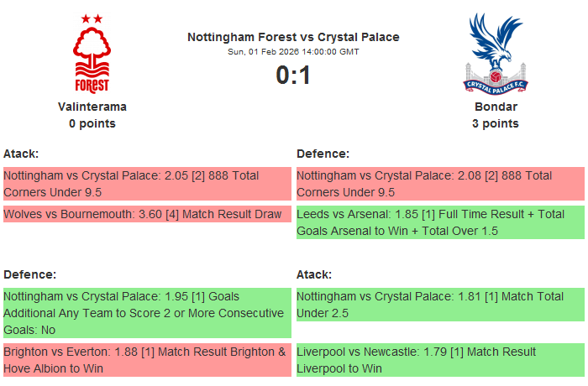
Task: Select the Match Total Under 2.5 bet
Action: [x=439, y=305]
